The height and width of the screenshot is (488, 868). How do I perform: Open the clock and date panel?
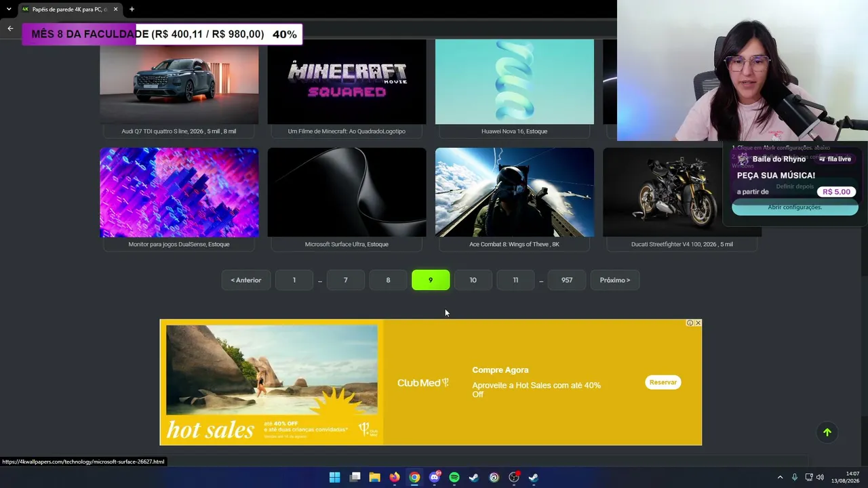(846, 477)
